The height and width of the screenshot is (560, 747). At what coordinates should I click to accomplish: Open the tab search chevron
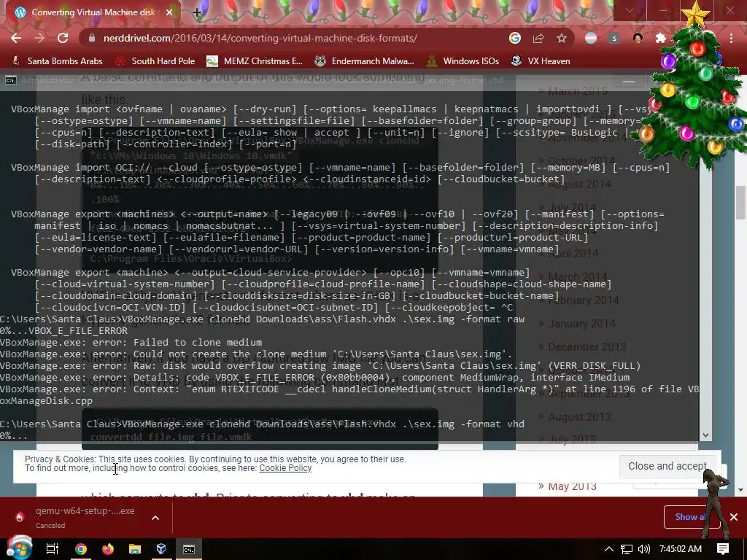click(x=630, y=10)
